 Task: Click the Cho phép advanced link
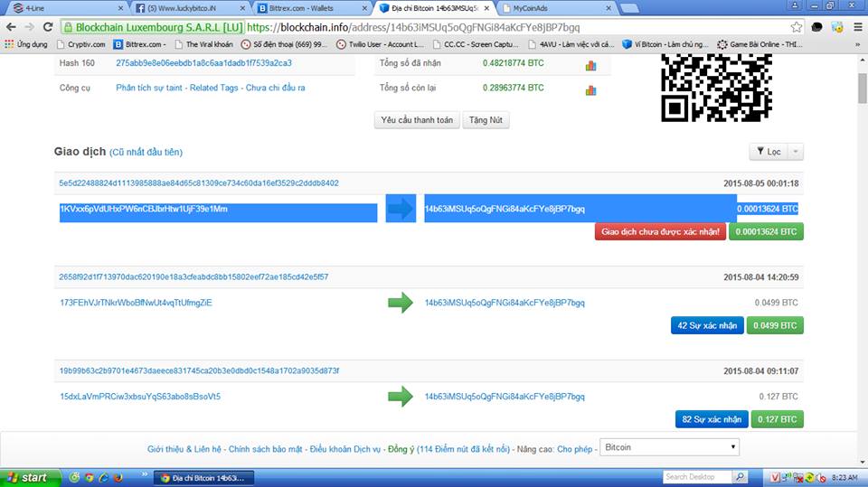[575, 449]
